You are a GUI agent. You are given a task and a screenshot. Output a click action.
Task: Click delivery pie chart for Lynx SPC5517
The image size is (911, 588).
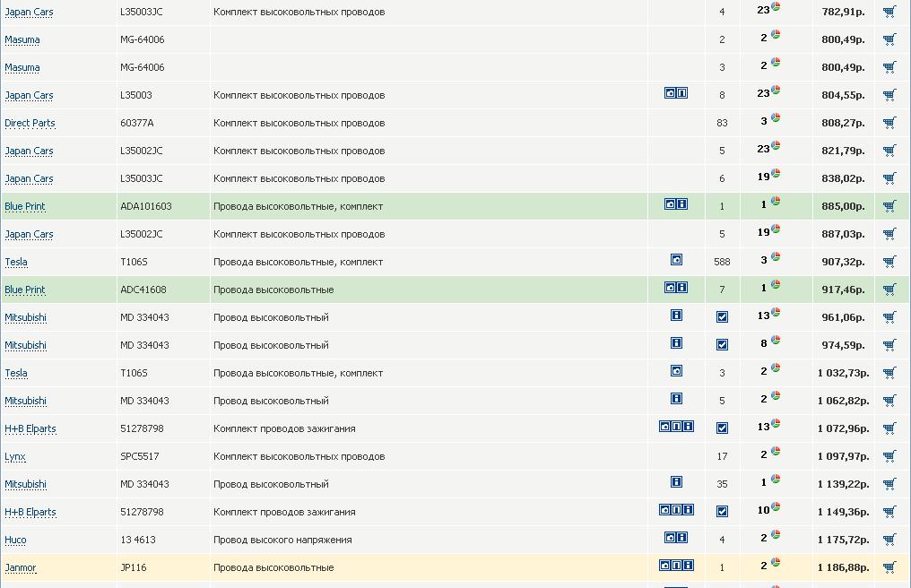(x=776, y=452)
